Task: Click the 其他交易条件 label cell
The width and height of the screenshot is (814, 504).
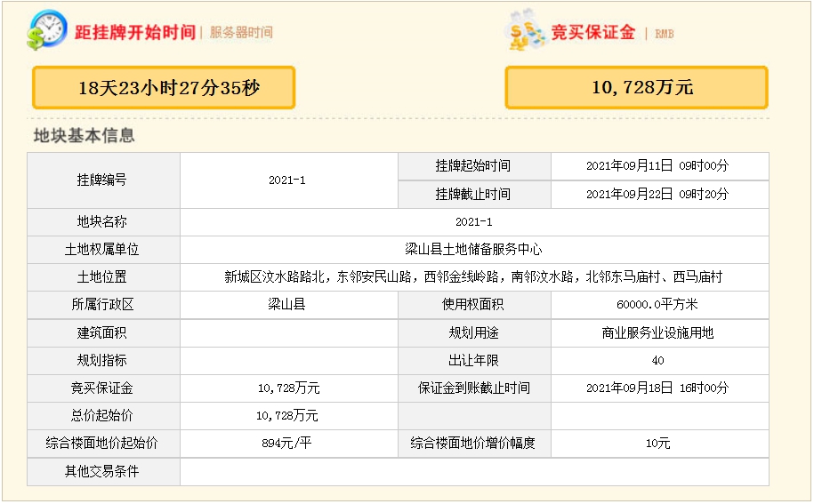Action: [103, 472]
